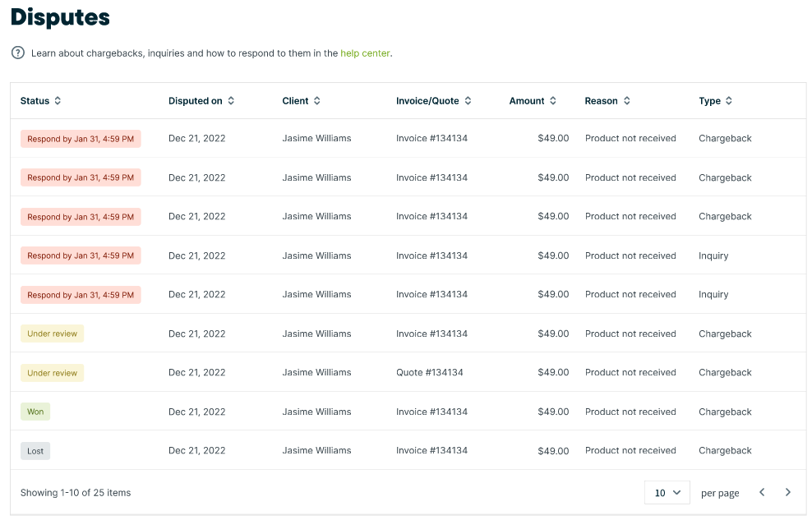This screenshot has width=812, height=520.
Task: Sort table by Invoice/Quote column
Action: point(468,101)
